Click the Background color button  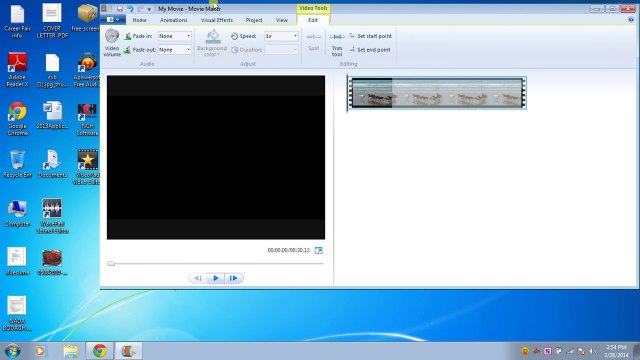point(212,43)
